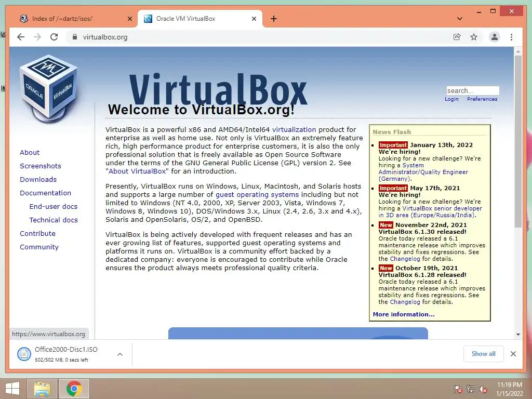
Task: Navigate to Downloads in the sidebar
Action: [x=38, y=179]
